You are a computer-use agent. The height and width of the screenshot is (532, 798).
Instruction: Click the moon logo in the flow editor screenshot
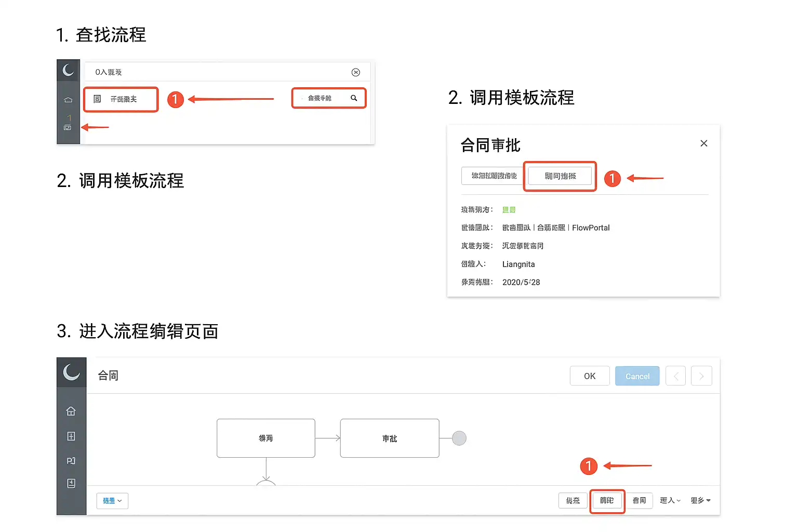tap(71, 372)
